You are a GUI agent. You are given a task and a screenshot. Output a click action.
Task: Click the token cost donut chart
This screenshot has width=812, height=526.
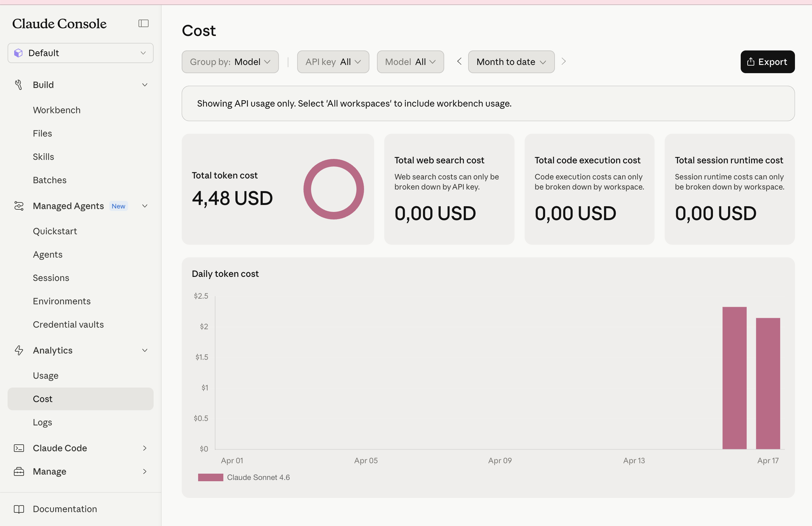click(x=333, y=189)
